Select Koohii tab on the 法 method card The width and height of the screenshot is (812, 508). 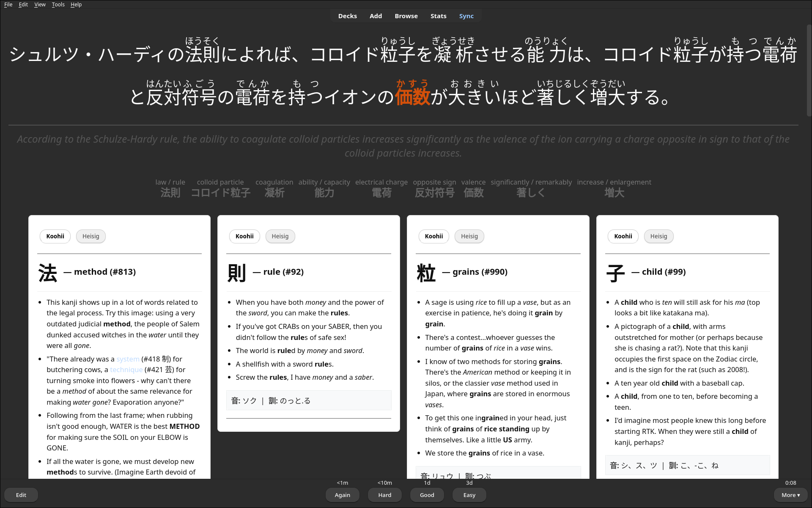(x=55, y=236)
